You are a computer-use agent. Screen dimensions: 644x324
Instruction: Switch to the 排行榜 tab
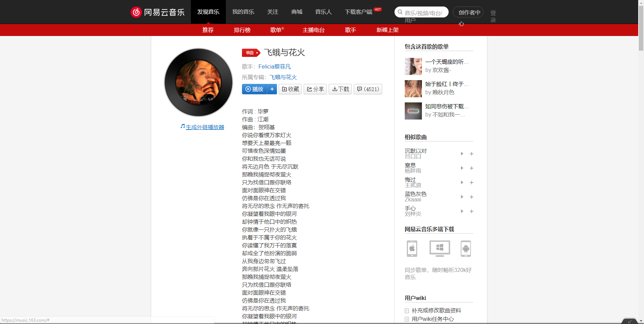point(243,30)
